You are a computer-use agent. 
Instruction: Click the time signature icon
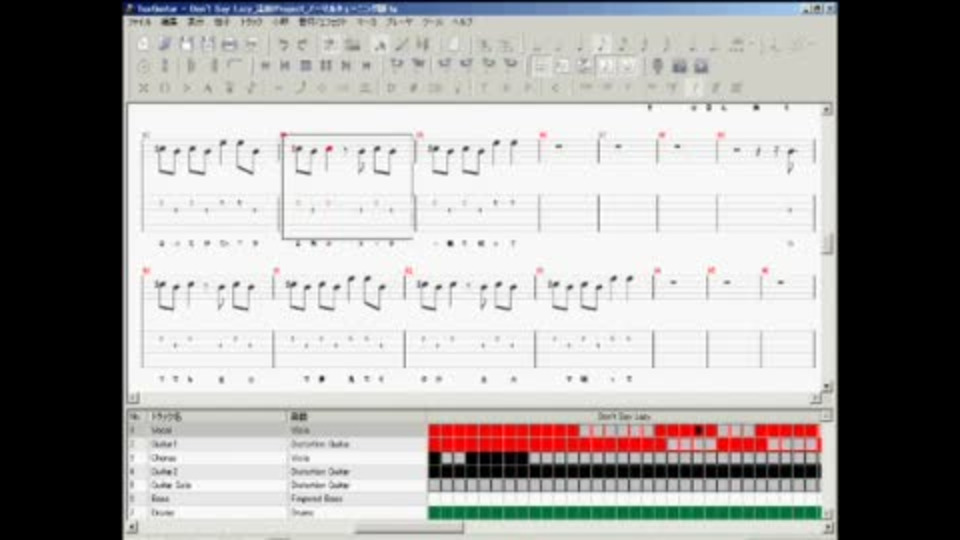click(x=165, y=66)
